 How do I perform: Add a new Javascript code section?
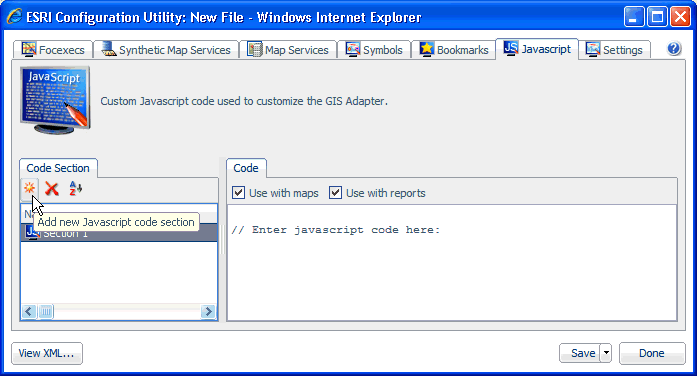pyautogui.click(x=30, y=188)
